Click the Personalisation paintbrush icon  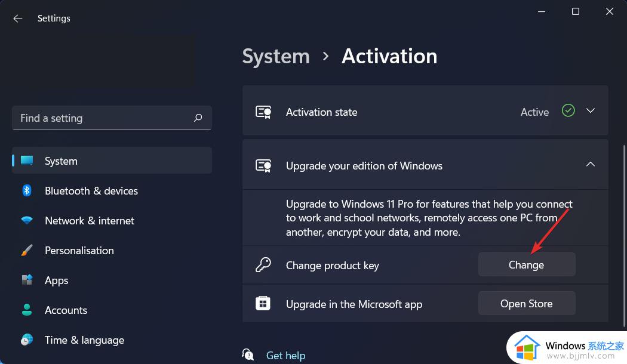pyautogui.click(x=27, y=250)
